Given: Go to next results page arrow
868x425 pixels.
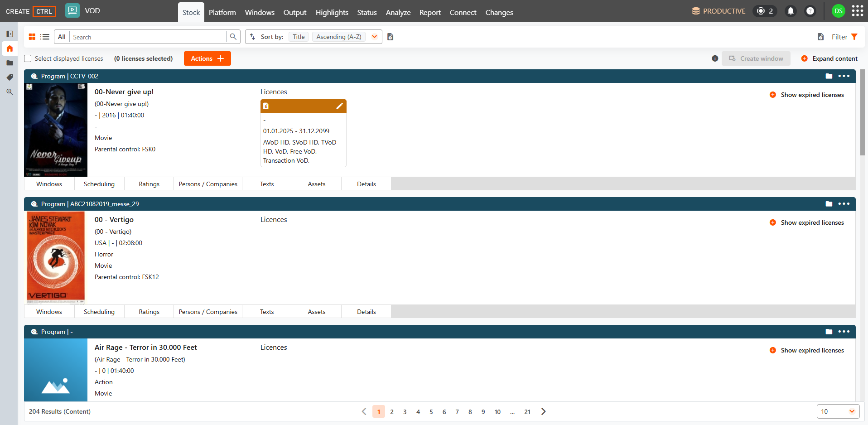Looking at the screenshot, I should point(544,411).
